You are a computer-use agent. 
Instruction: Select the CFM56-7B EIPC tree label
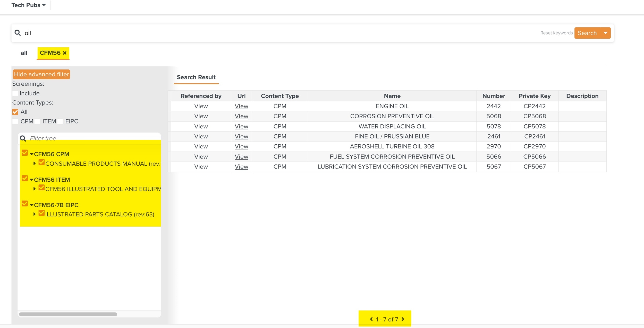(x=56, y=205)
